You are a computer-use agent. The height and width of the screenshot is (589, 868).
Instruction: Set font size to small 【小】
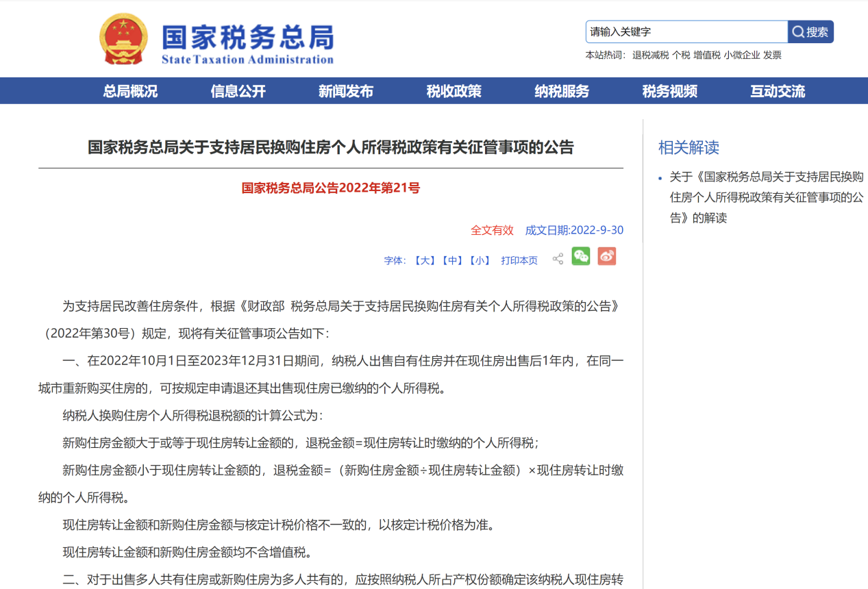tap(479, 261)
